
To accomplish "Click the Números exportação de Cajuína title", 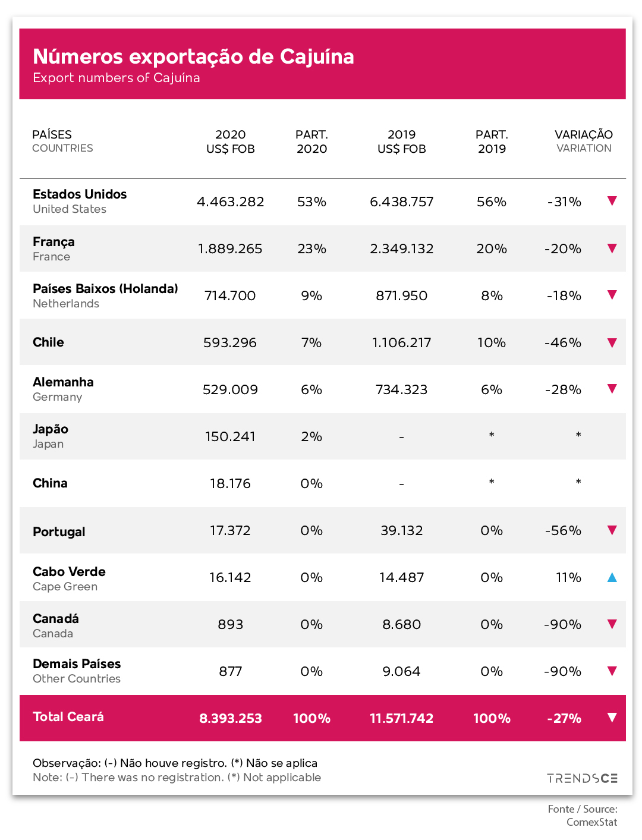I will [193, 56].
